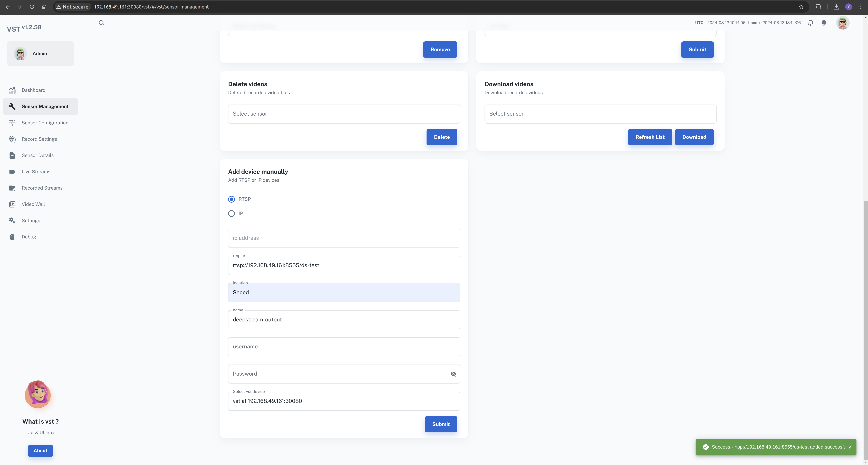Click the Delete button

tap(442, 137)
